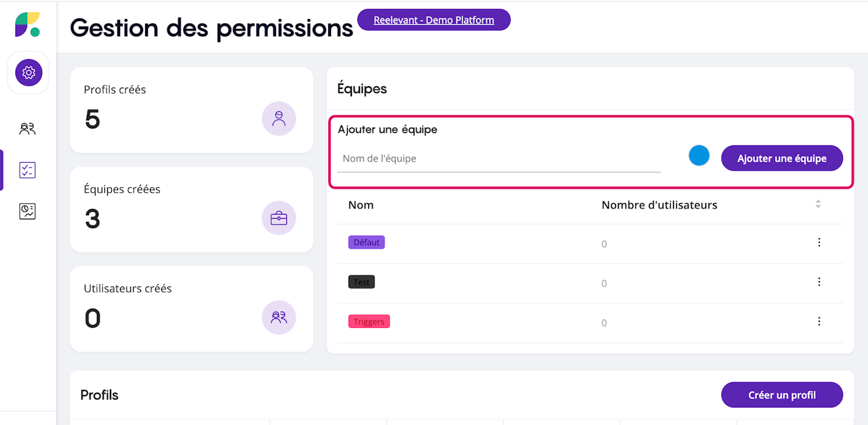Sort by Nombre d'utilisateurs column arrows
The height and width of the screenshot is (425, 868).
click(x=818, y=204)
